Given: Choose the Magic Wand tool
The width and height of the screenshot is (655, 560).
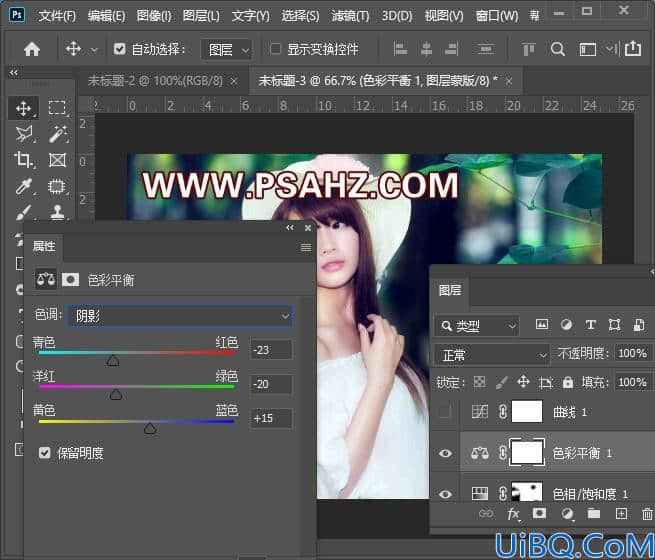Looking at the screenshot, I should click(x=57, y=134).
